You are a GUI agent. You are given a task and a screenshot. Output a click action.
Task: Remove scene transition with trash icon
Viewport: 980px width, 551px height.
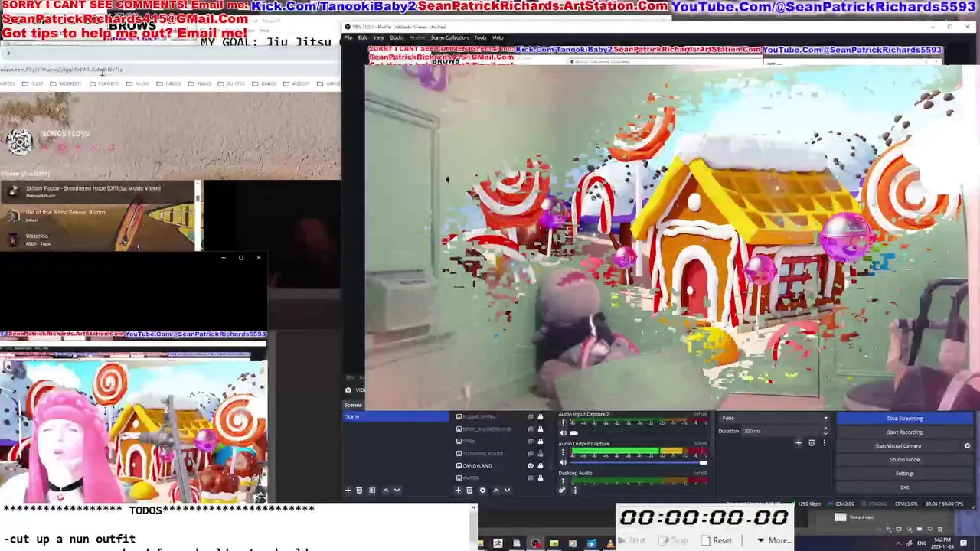point(812,443)
